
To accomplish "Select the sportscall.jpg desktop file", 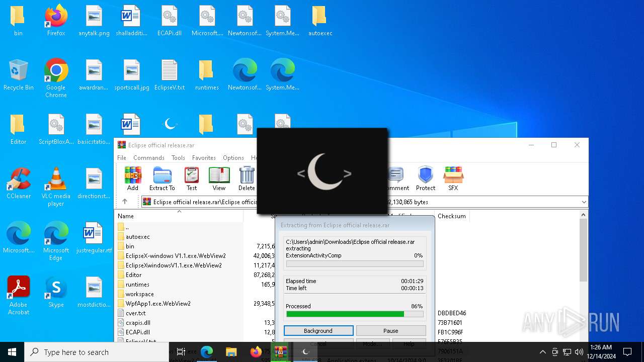I will tap(132, 75).
